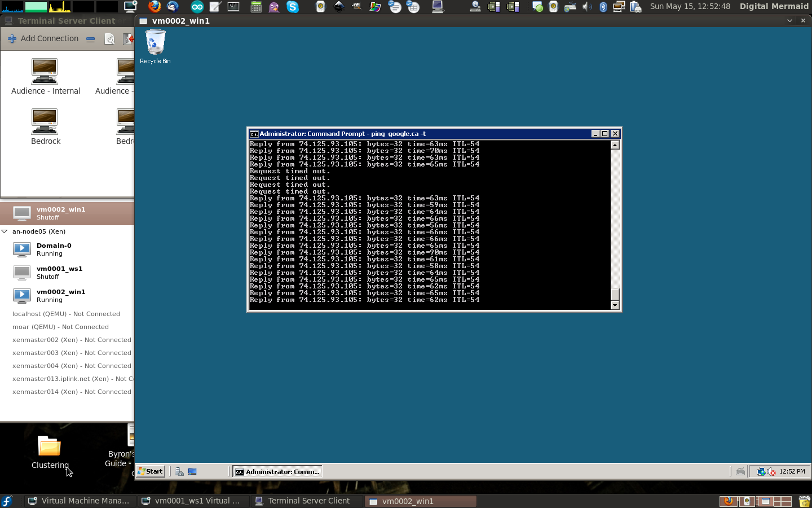
Task: Click the Windows taskbar clock 12:52 PM
Action: [x=792, y=471]
